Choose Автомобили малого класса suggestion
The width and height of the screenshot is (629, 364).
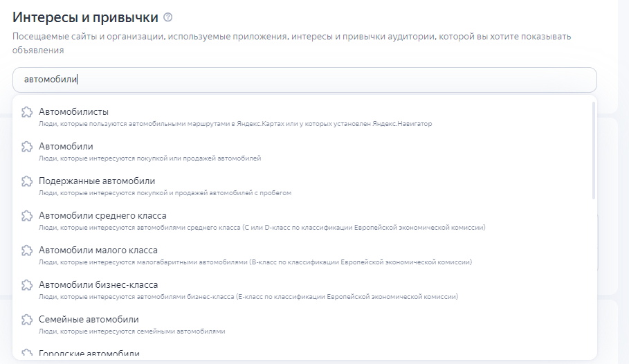coord(302,255)
